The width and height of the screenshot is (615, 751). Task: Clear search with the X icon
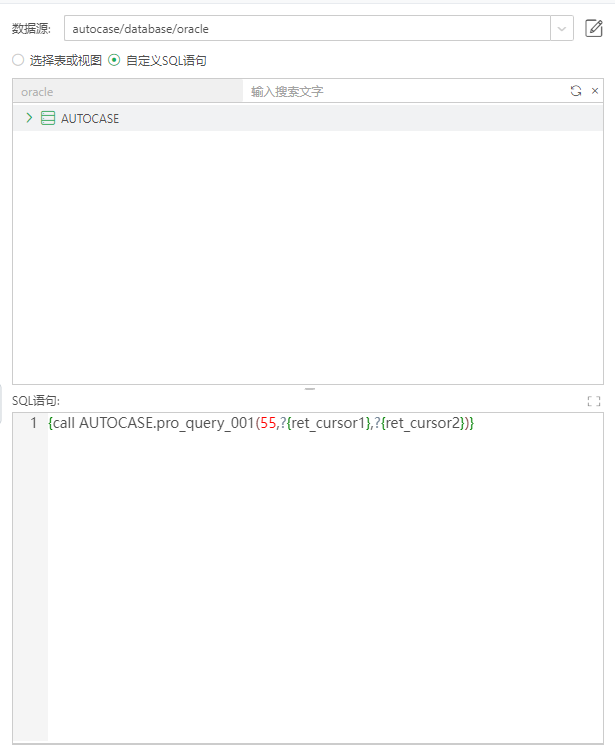coord(595,91)
